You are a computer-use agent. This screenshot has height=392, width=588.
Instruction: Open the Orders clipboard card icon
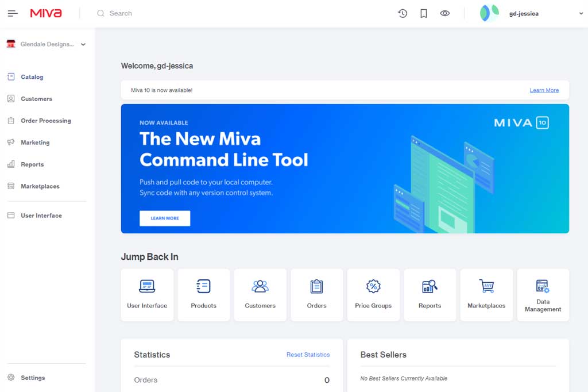point(316,286)
